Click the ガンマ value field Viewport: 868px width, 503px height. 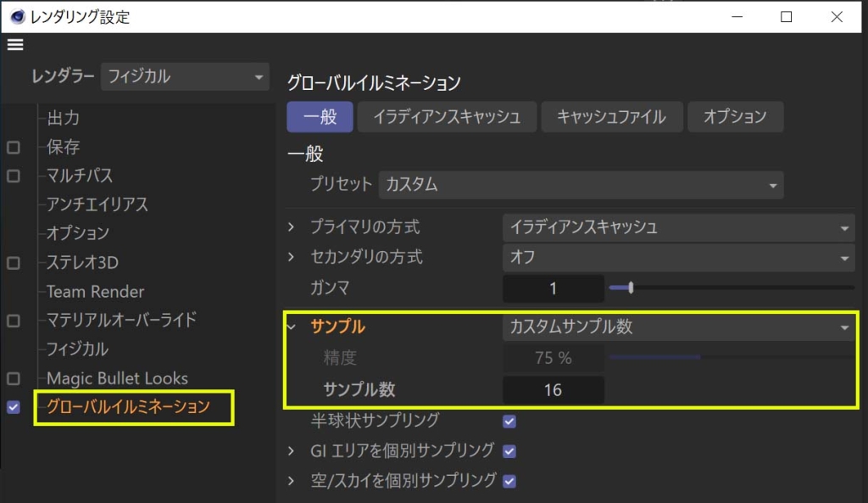pos(553,288)
